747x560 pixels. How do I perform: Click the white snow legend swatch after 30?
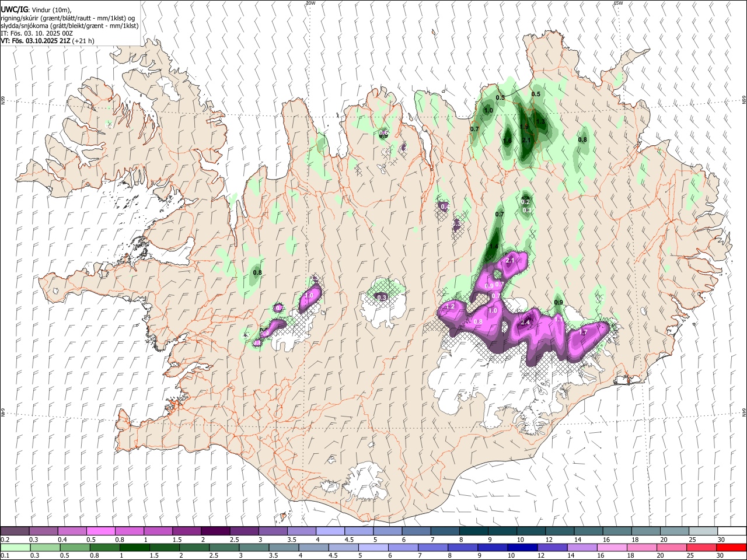731,531
